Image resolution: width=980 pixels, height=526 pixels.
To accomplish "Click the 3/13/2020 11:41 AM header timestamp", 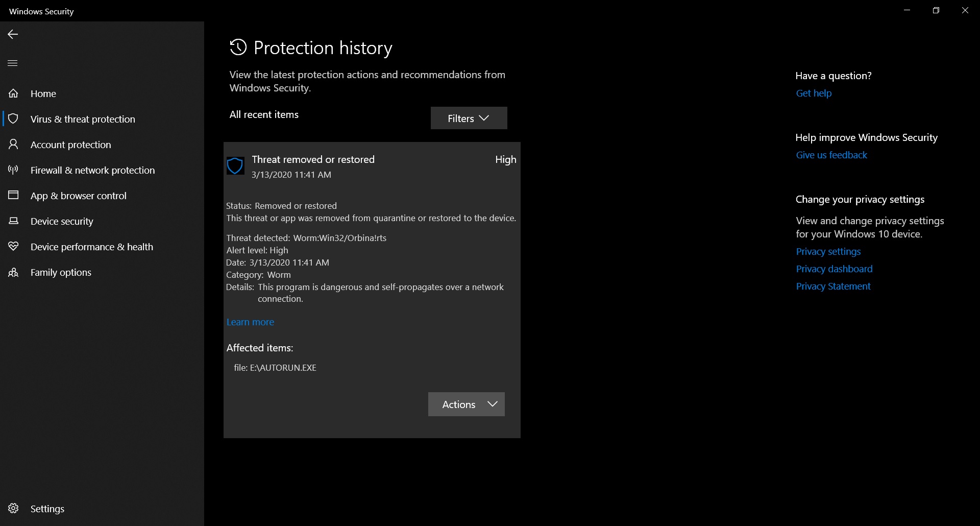I will coord(291,175).
